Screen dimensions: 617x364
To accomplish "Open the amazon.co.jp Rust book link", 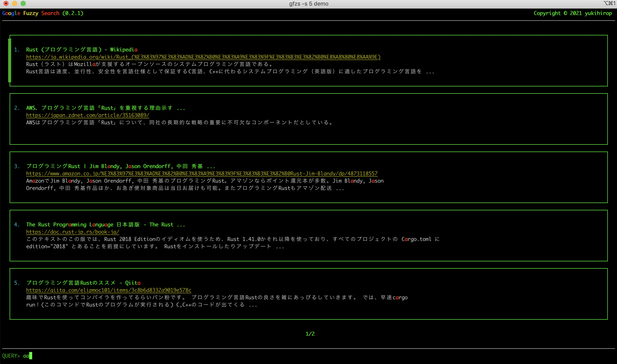I will pyautogui.click(x=202, y=174).
